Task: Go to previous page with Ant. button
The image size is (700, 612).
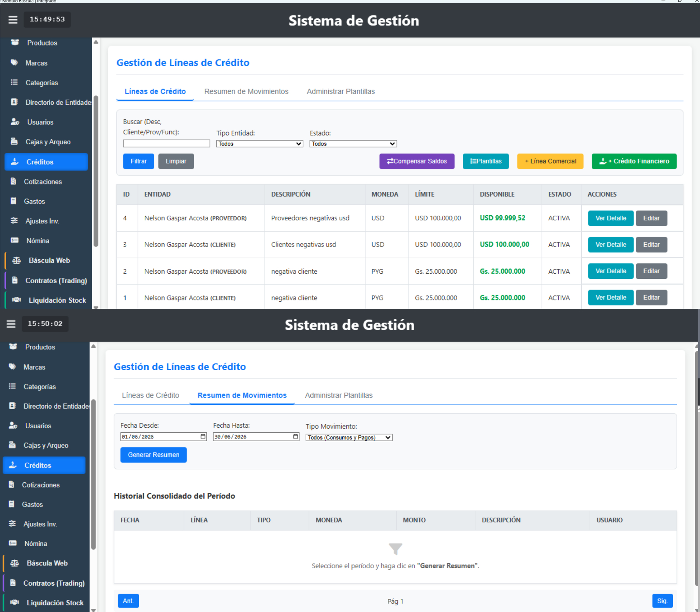Action: coord(128,601)
